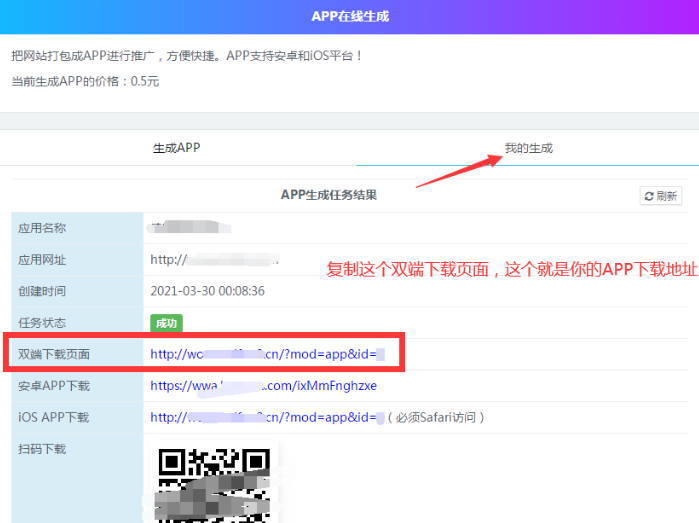Click the refresh icon in 刷新 button
Image resolution: width=699 pixels, height=523 pixels.
pyautogui.click(x=649, y=196)
